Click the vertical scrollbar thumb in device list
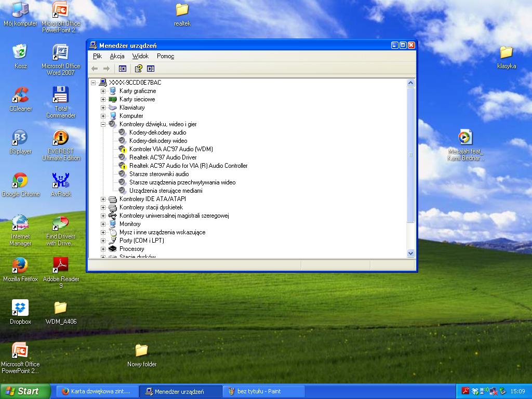532x399 pixels. click(410, 155)
